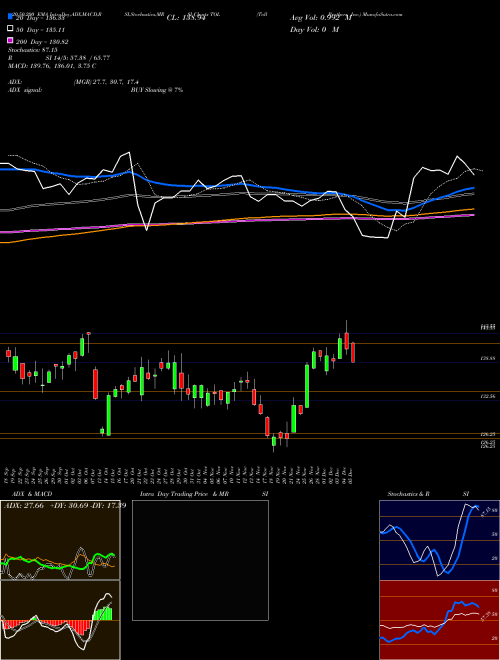Click the MACD histogram panel
The width and height of the screenshot is (500, 660).
click(x=60, y=620)
